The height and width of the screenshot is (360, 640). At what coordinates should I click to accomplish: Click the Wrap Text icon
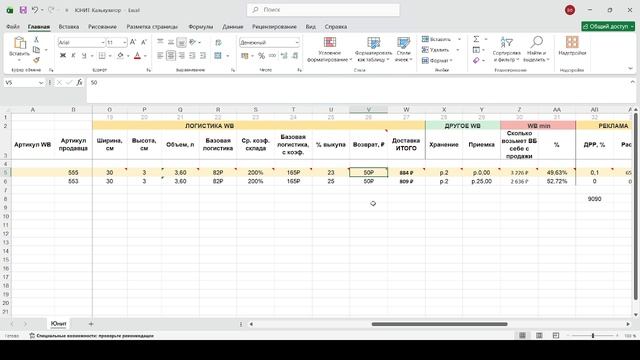[x=219, y=42]
